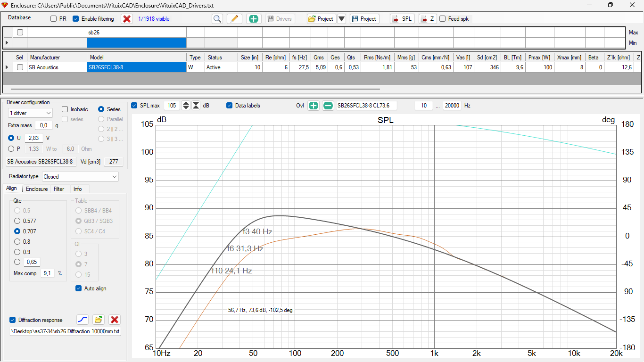Click the blue diffraction curve icon
The width and height of the screenshot is (644, 362).
click(x=83, y=320)
